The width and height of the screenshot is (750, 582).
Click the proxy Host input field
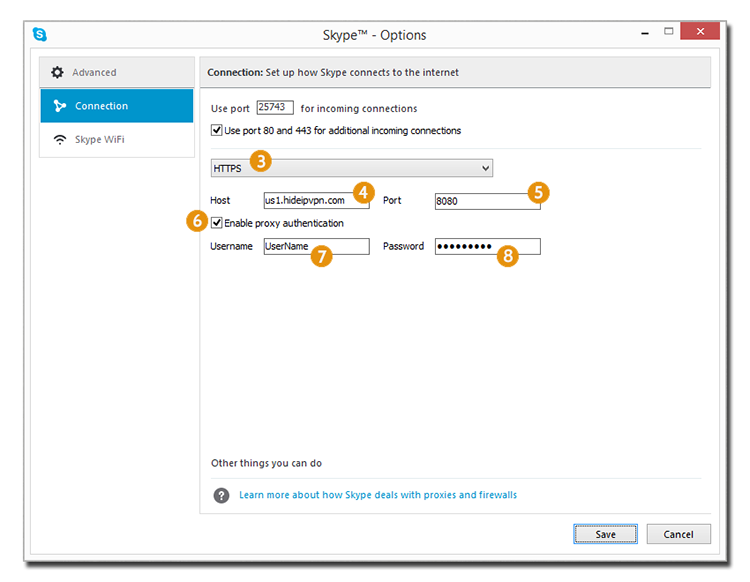click(316, 200)
